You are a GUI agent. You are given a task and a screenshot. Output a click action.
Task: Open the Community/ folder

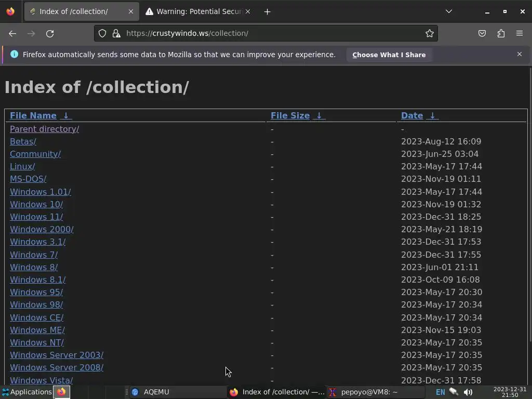pyautogui.click(x=35, y=154)
